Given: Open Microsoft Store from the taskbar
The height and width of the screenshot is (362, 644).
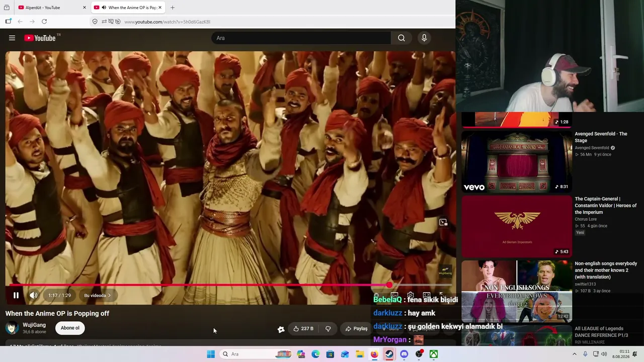Looking at the screenshot, I should (330, 354).
